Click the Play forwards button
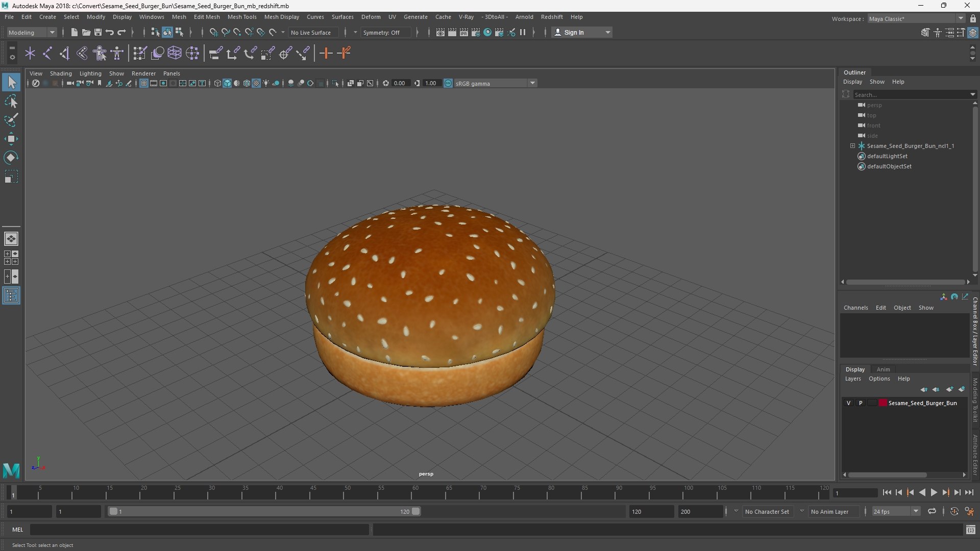This screenshot has height=551, width=980. tap(934, 492)
